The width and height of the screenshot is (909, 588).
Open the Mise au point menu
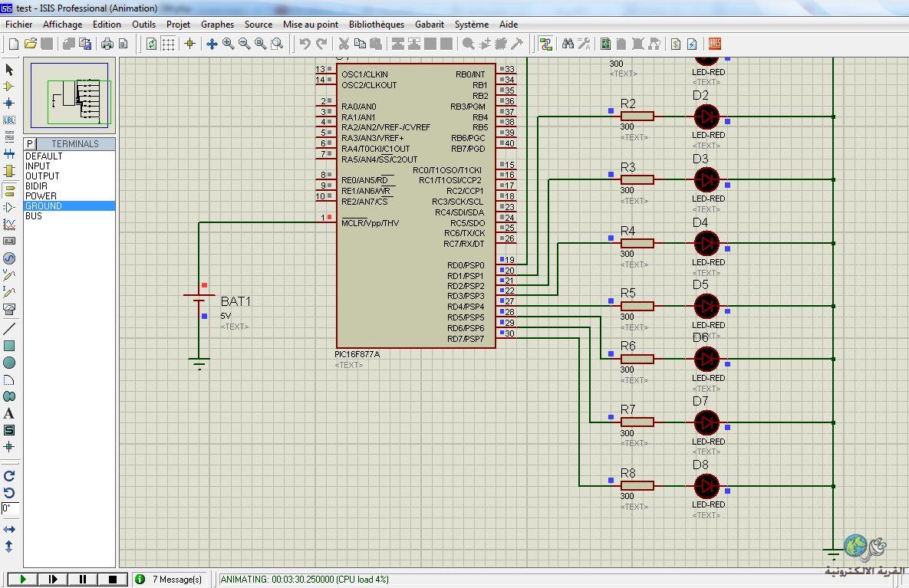pos(311,25)
